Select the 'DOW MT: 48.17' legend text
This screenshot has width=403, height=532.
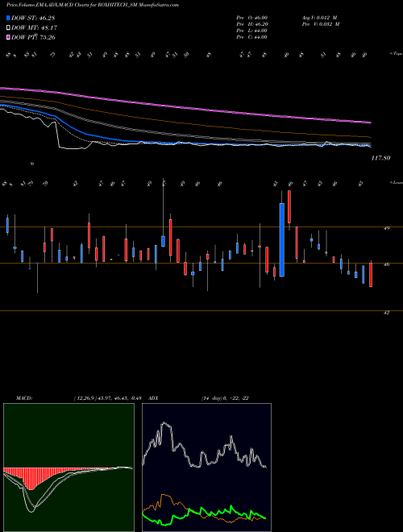point(34,28)
